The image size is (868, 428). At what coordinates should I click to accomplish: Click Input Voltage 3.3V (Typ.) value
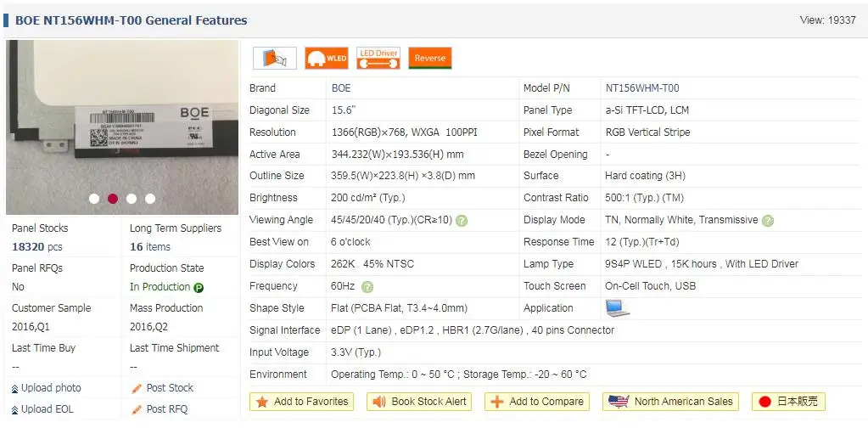[x=356, y=352]
